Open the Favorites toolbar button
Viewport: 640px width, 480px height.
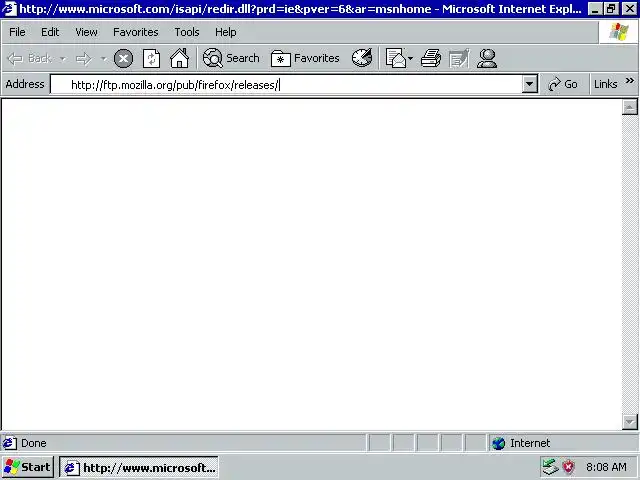[x=305, y=58]
